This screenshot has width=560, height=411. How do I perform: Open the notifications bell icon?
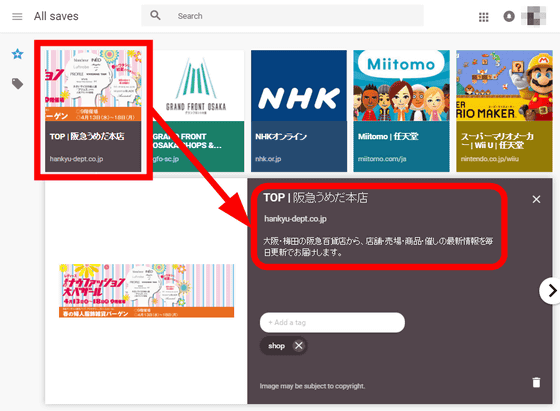(x=509, y=16)
